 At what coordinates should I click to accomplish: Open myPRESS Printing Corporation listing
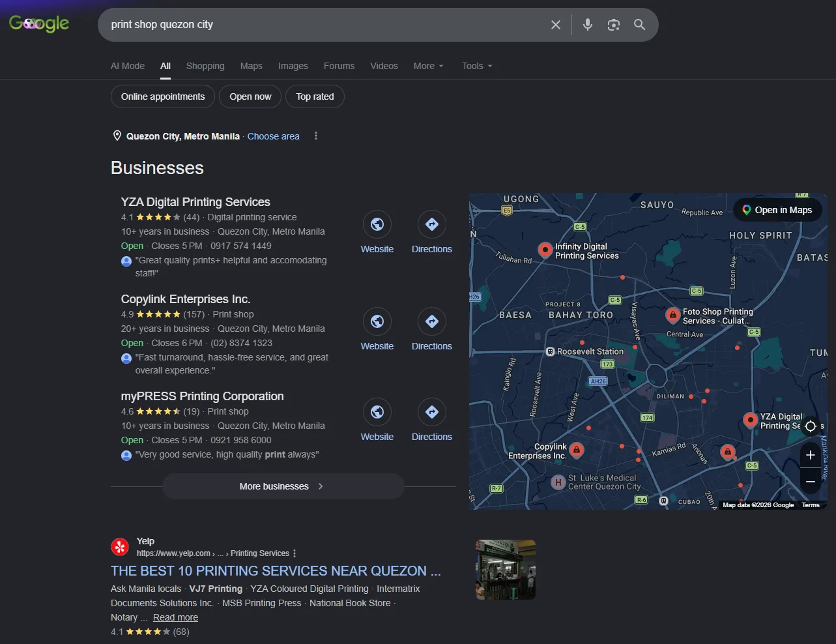[x=202, y=396]
